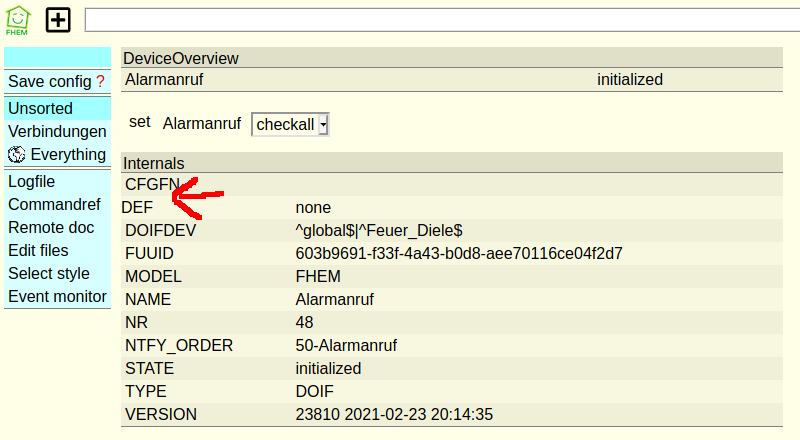Click the FHEM house logo icon
The image size is (800, 440).
[x=18, y=20]
